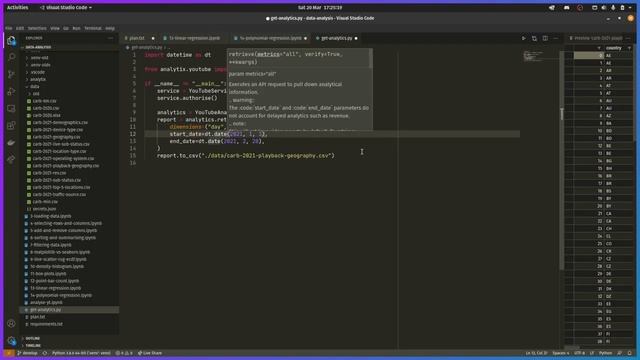Open Explorer panel More Actions ellipsis

click(111, 38)
